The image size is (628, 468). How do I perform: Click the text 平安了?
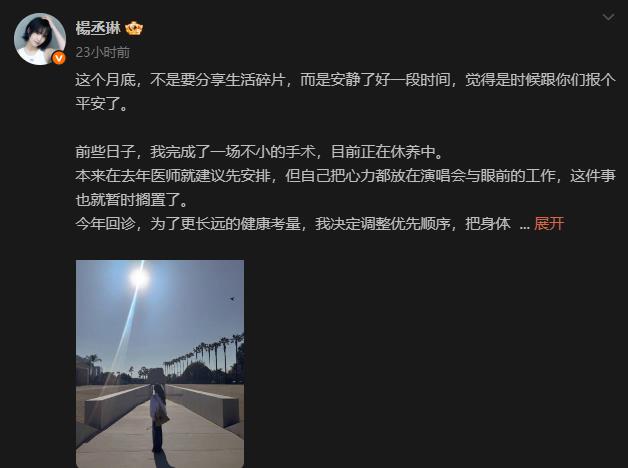click(102, 104)
